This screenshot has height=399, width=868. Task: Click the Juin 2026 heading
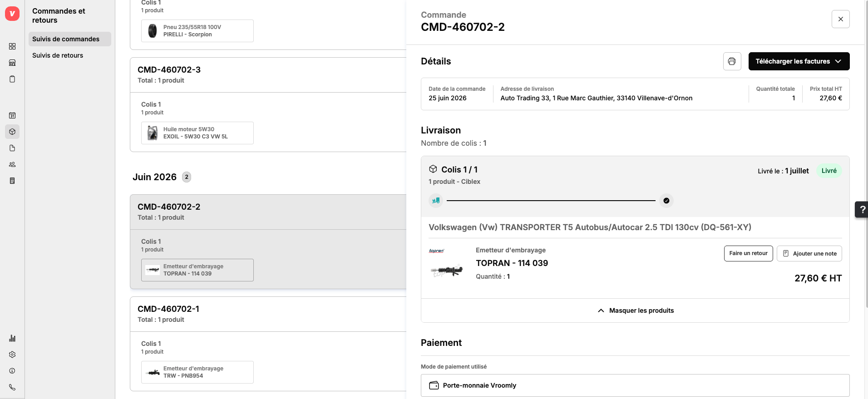[x=154, y=177]
